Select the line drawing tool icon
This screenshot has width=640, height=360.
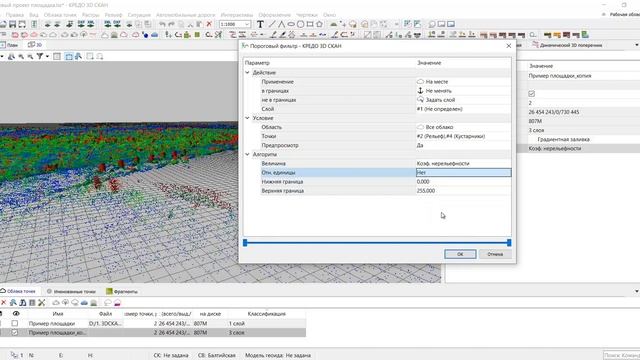tap(272, 24)
